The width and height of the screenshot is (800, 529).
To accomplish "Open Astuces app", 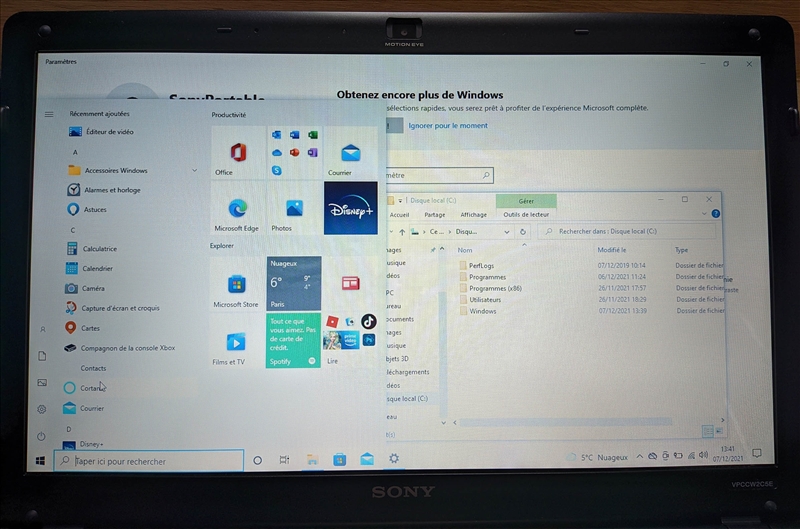I will [87, 209].
